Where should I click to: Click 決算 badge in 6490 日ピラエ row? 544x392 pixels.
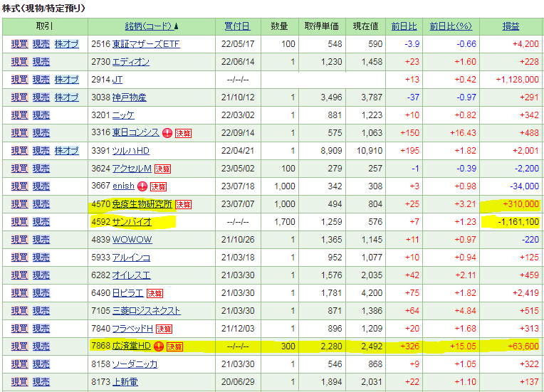[x=155, y=293]
